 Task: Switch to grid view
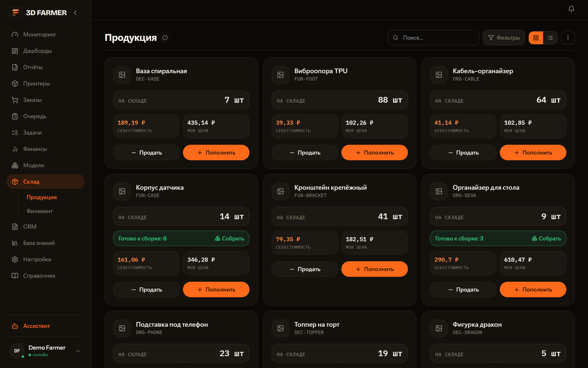tap(536, 38)
